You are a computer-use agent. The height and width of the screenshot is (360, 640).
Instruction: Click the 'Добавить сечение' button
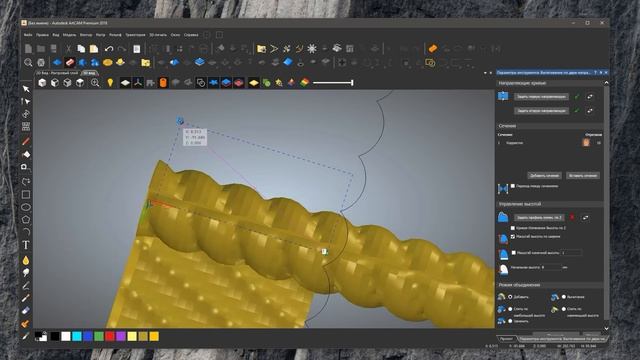point(544,176)
